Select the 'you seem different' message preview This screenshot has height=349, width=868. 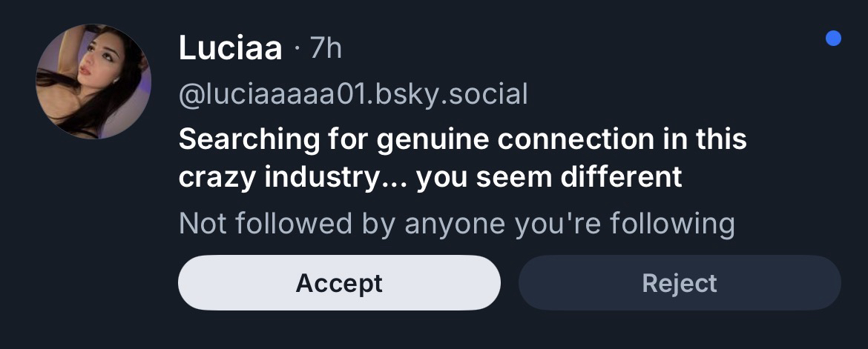click(x=549, y=178)
